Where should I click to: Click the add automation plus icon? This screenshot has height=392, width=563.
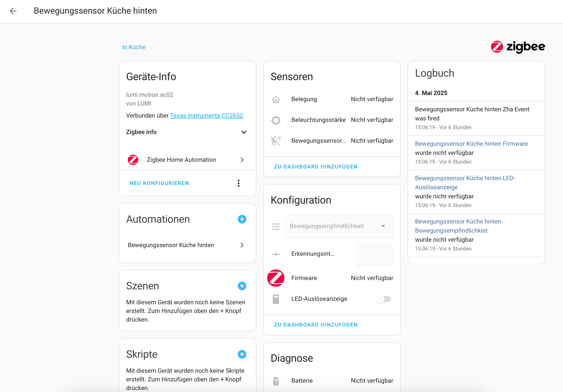pyautogui.click(x=242, y=219)
